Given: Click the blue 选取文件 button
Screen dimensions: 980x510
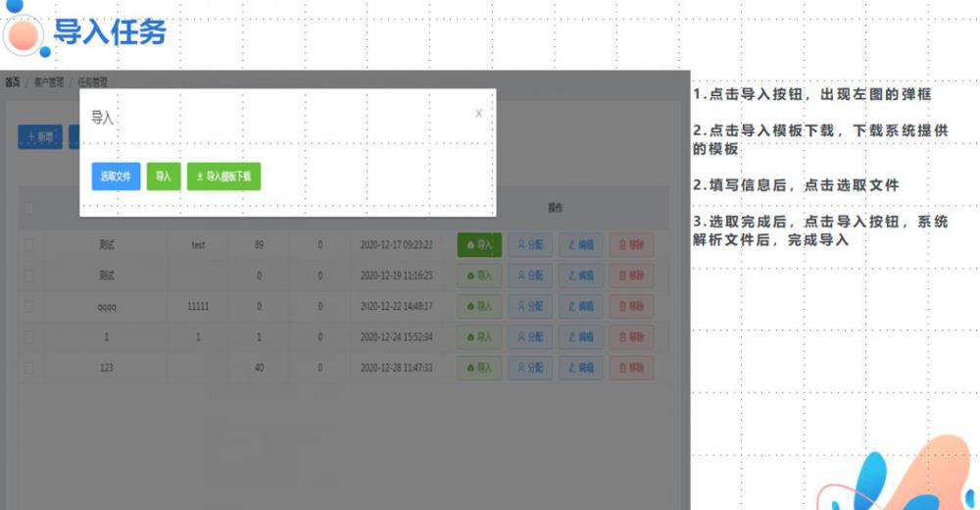Looking at the screenshot, I should point(116,177).
